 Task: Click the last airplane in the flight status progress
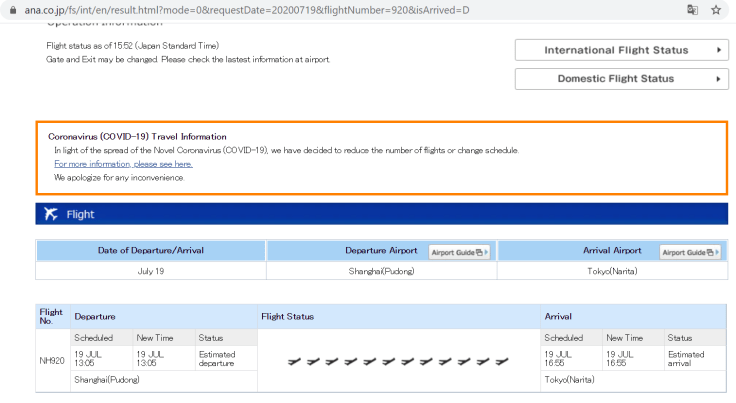pos(502,361)
